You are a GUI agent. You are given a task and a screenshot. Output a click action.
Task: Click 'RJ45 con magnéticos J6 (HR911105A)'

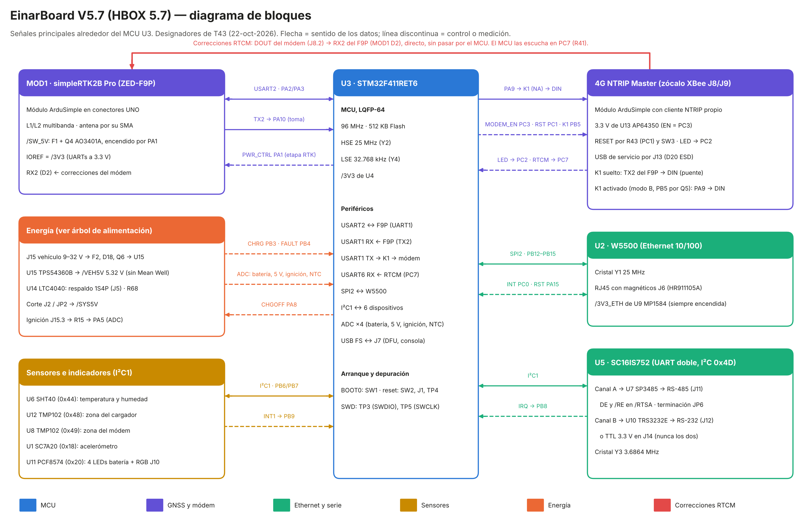pos(648,288)
